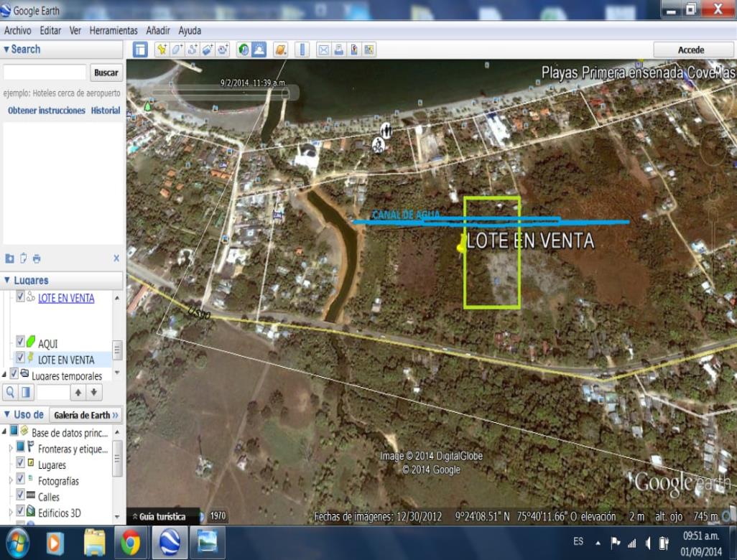Viewport: 737px width, 560px height.
Task: Open the Añadir menu
Action: [x=157, y=31]
